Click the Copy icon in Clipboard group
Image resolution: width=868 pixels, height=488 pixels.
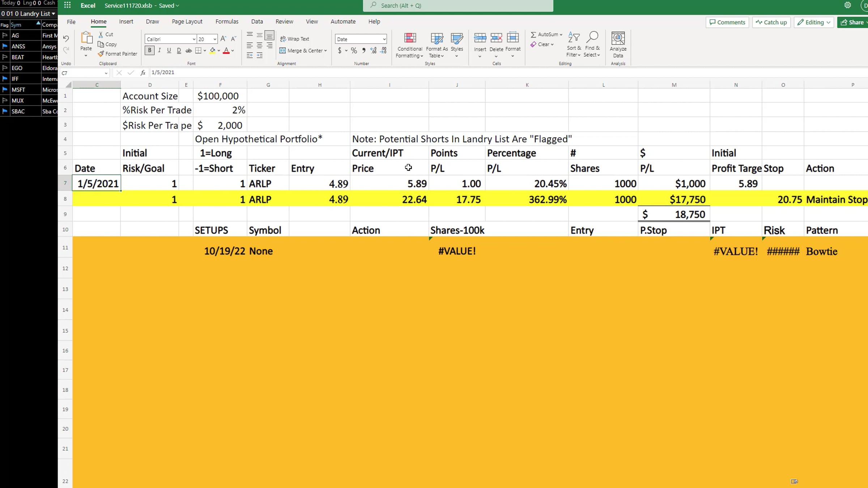(101, 44)
